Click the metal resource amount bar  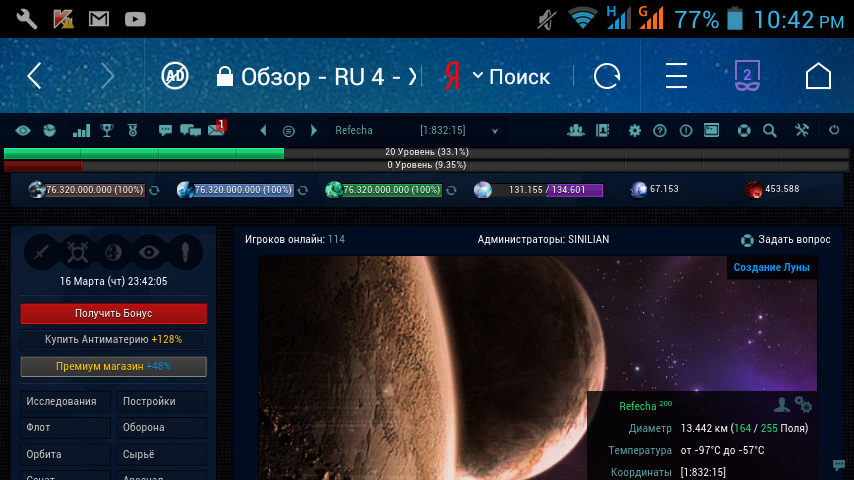pyautogui.click(x=95, y=190)
